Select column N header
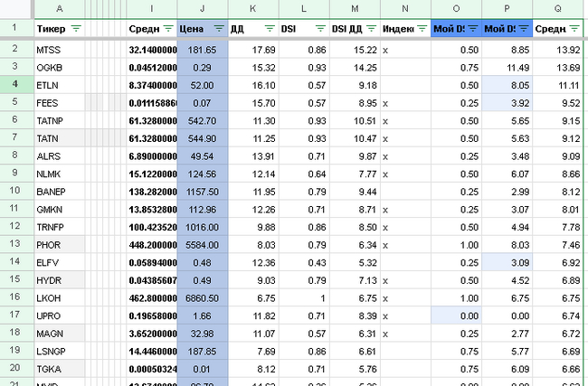 click(x=405, y=9)
